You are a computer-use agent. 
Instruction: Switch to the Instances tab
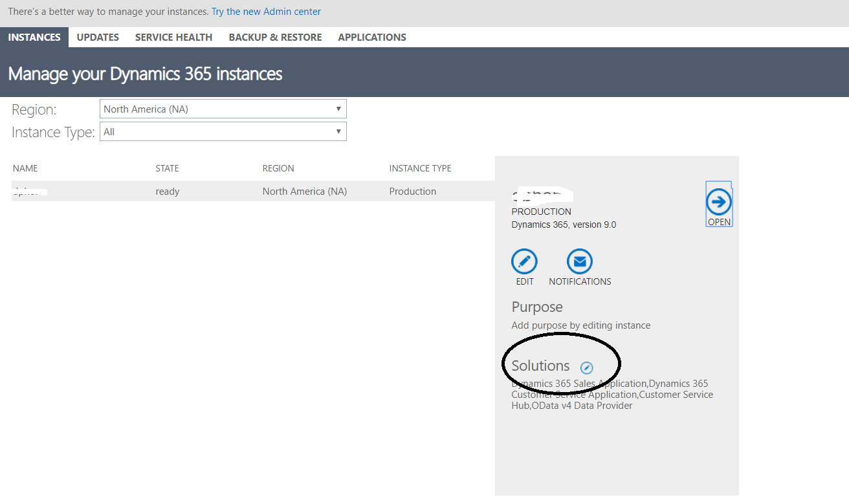[x=34, y=38]
